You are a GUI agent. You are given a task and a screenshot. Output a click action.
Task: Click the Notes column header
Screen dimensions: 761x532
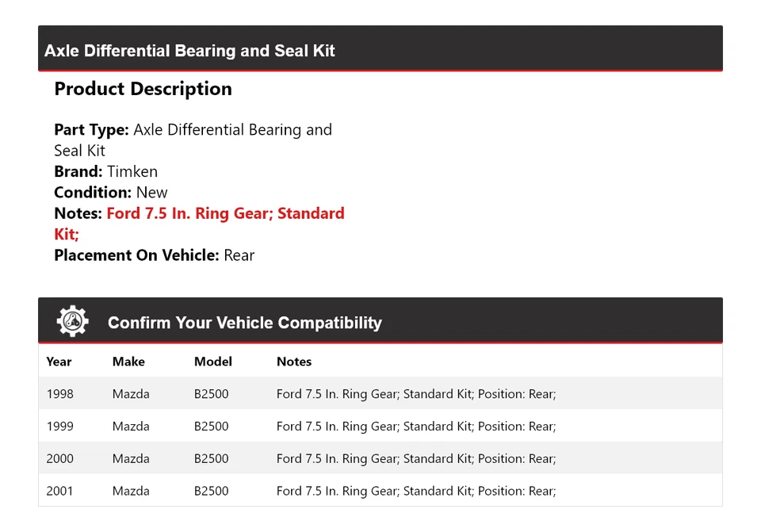(294, 362)
